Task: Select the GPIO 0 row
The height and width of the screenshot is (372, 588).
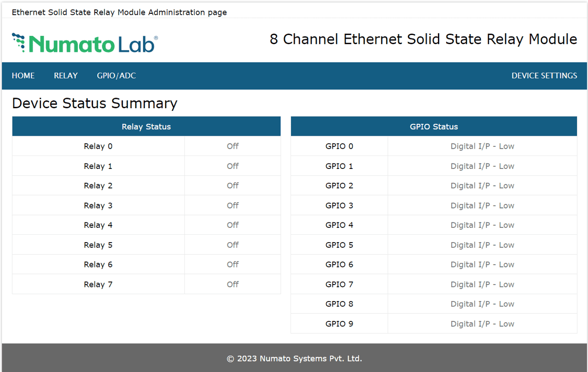Action: [339, 146]
